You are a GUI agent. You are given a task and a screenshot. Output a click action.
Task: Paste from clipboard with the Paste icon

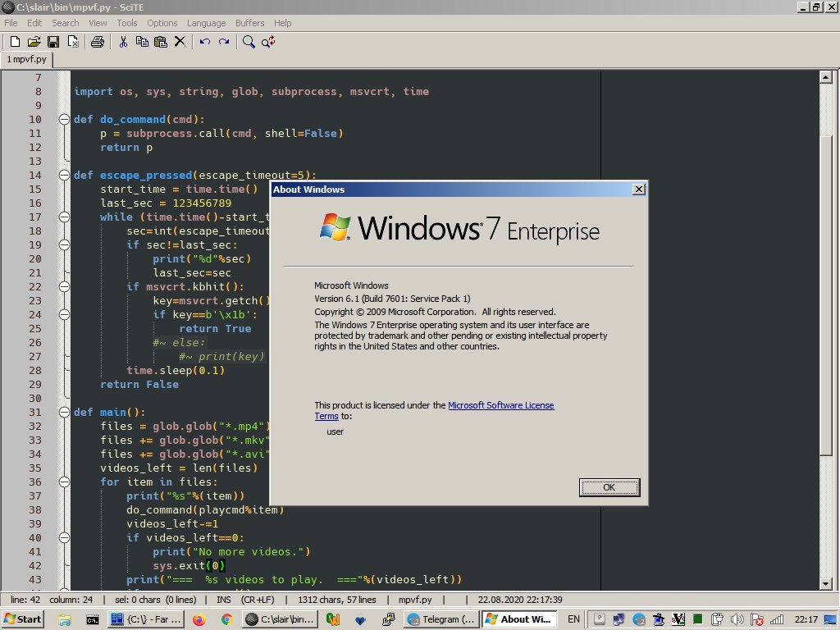click(161, 42)
